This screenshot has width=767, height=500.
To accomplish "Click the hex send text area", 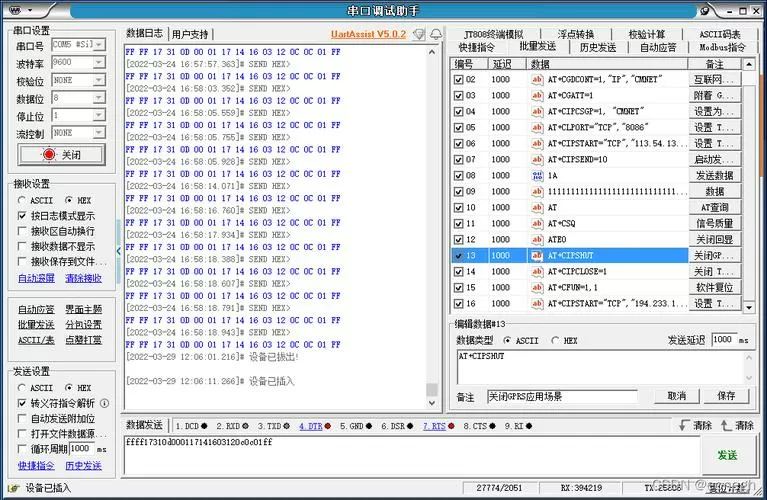I will pyautogui.click(x=412, y=455).
